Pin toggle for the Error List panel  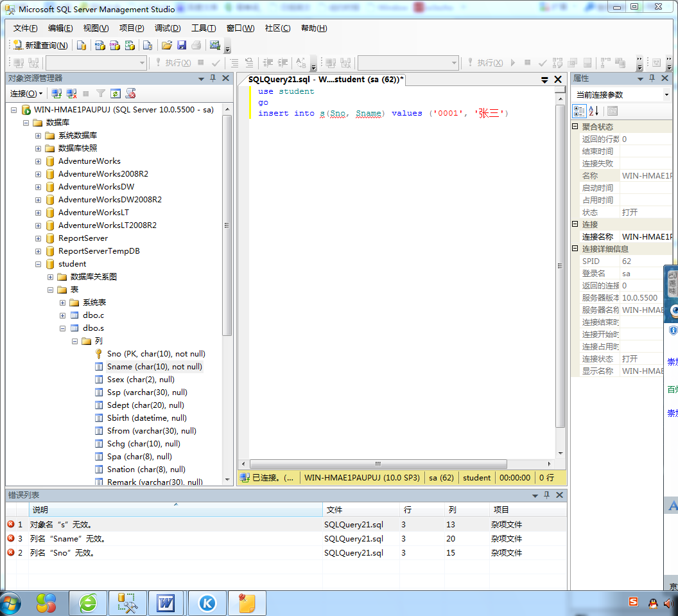point(546,495)
